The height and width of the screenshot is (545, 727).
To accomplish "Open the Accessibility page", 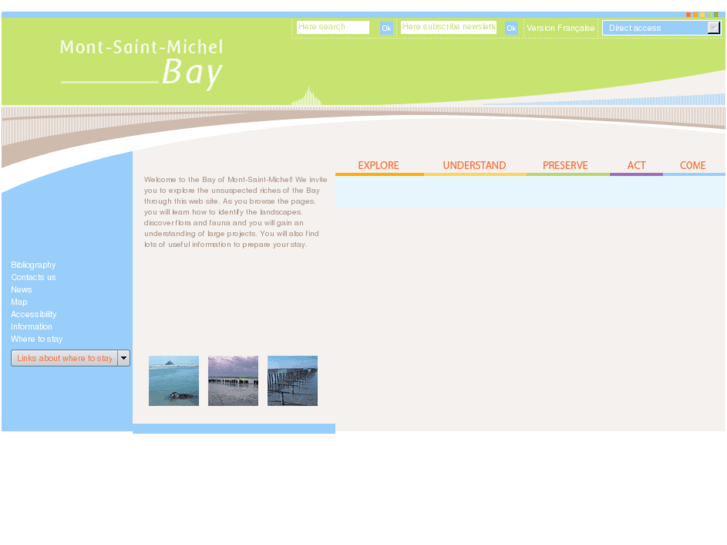I will tap(34, 314).
